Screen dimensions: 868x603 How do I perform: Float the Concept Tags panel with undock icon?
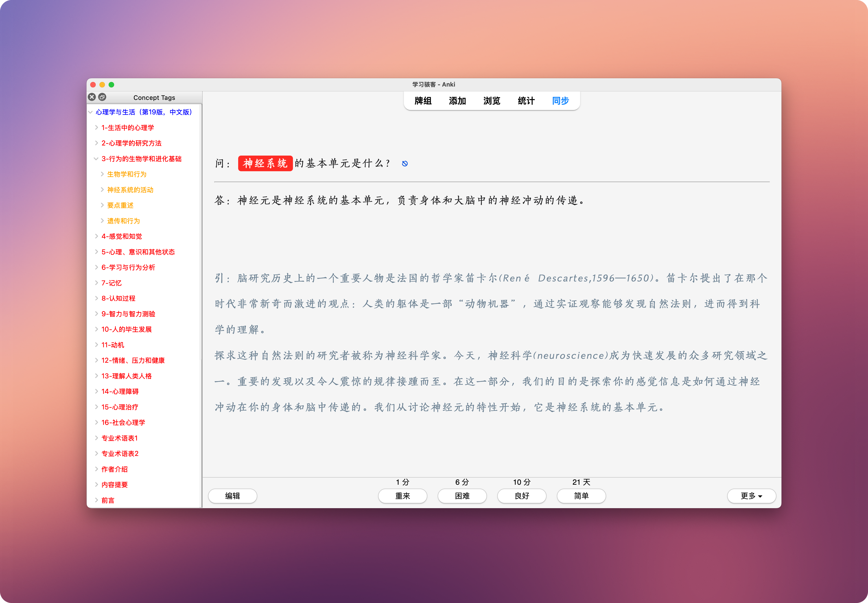tap(102, 97)
